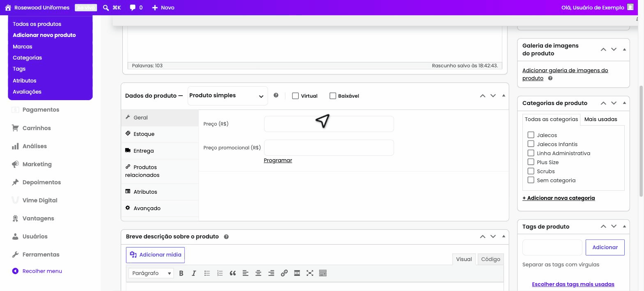
Task: Click help icon next to gallery link
Action: 550,78
